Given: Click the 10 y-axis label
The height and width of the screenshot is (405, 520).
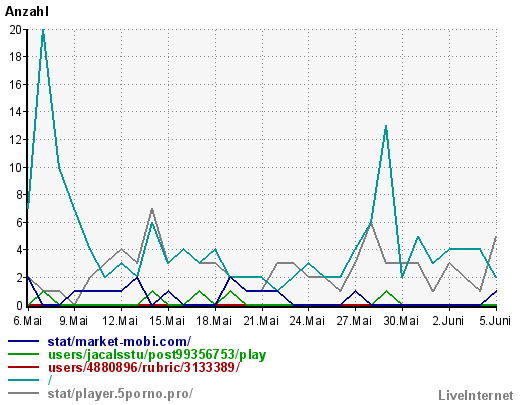Looking at the screenshot, I should (16, 167).
